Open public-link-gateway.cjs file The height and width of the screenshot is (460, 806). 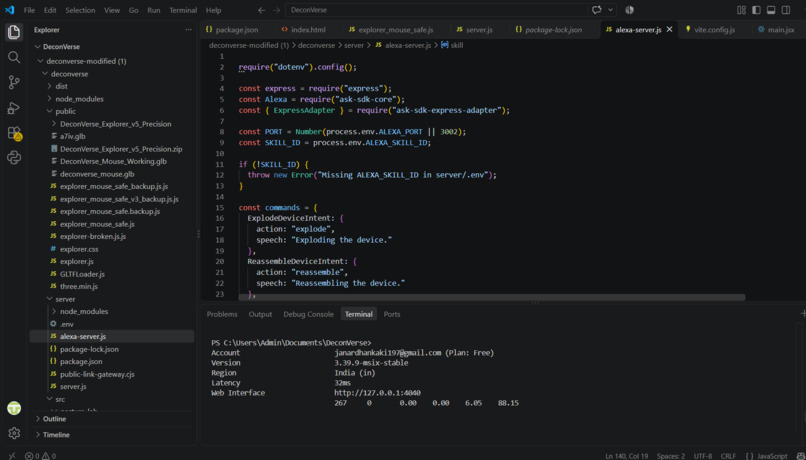click(x=112, y=374)
